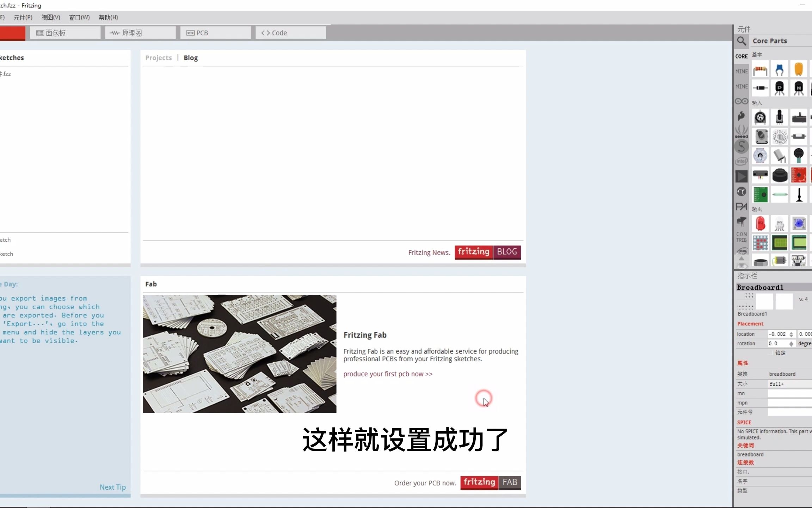Open the 帮助(H) menu
Screen dimensions: 812x508
coord(108,17)
